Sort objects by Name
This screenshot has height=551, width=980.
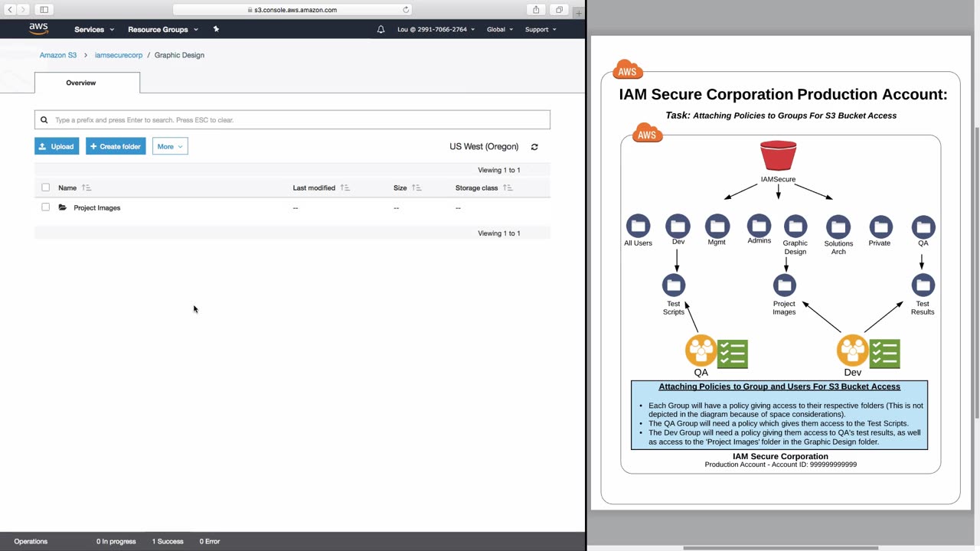74,187
